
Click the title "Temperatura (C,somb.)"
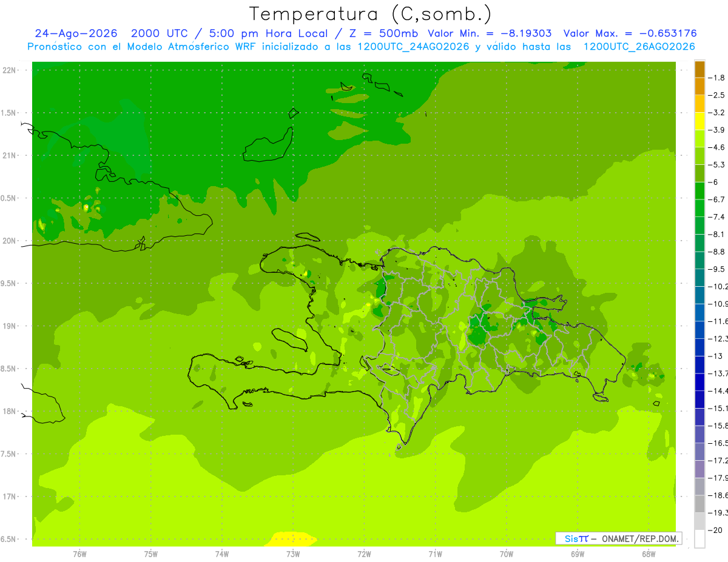coord(370,14)
